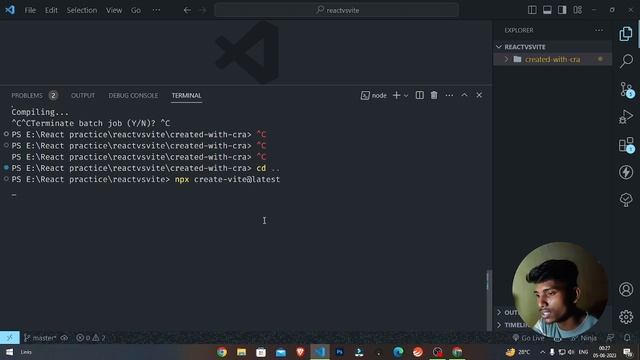Open the Windows Start button
The image size is (640, 360).
[x=9, y=352]
